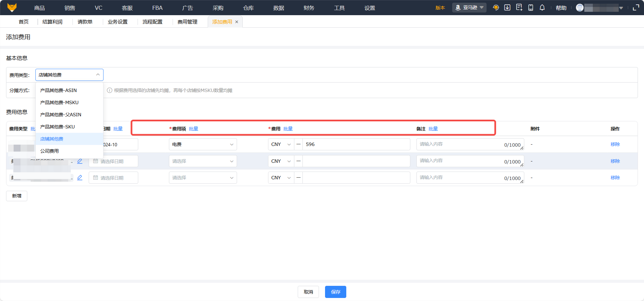
Task: Open the download center icon
Action: [x=507, y=8]
